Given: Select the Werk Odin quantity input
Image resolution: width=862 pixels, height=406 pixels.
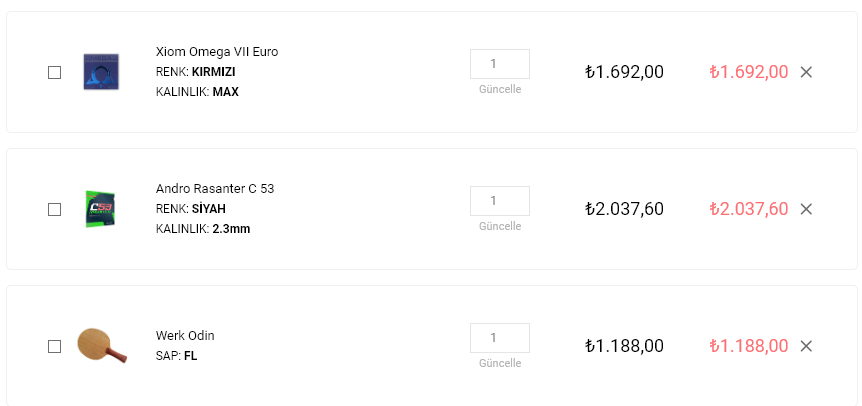Looking at the screenshot, I should click(500, 338).
